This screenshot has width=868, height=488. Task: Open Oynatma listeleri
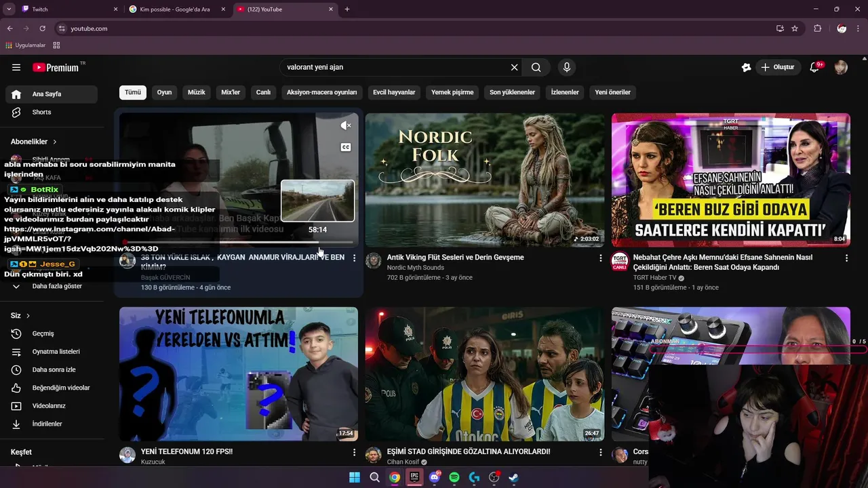(x=52, y=352)
